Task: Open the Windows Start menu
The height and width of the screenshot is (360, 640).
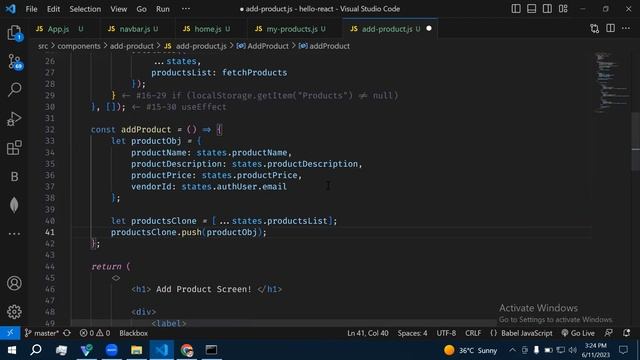Action: (11, 350)
